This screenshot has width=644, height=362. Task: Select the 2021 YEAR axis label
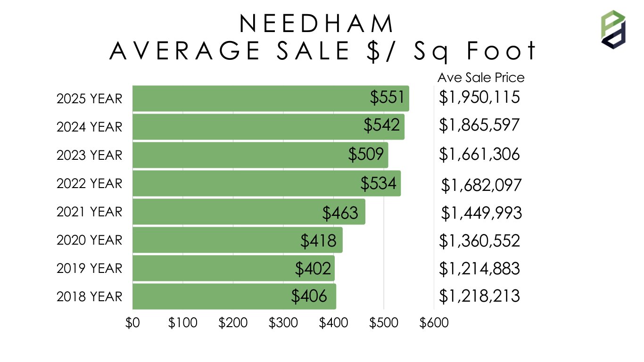coord(89,212)
